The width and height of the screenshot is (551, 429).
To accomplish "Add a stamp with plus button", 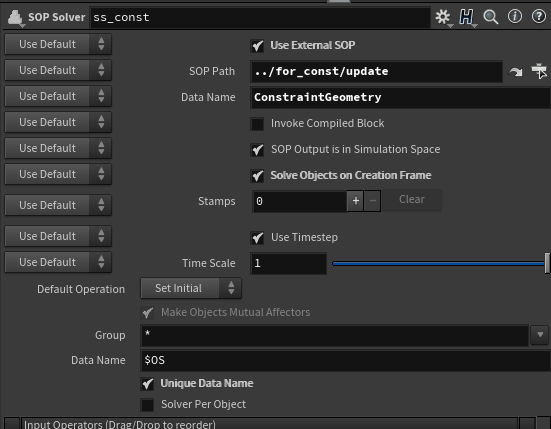I will pyautogui.click(x=355, y=201).
